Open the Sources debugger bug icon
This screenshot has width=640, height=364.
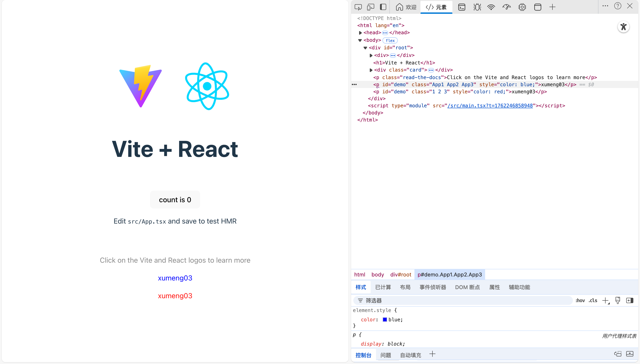tap(477, 7)
